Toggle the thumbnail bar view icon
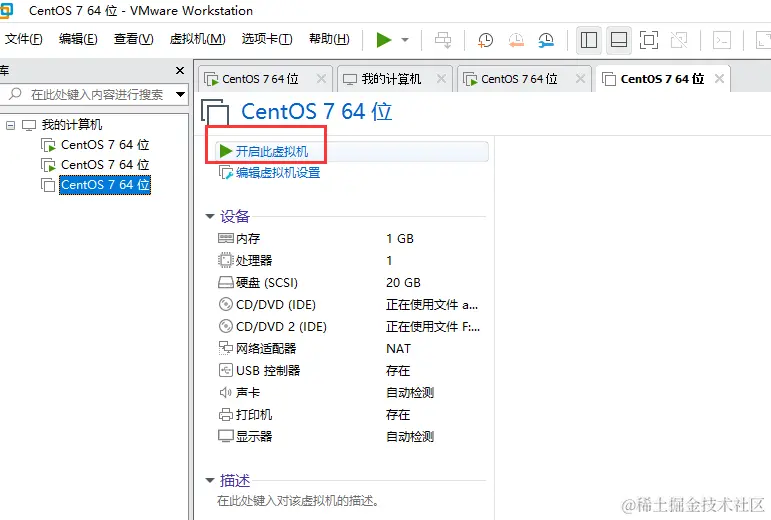Image resolution: width=771 pixels, height=520 pixels. [x=619, y=40]
